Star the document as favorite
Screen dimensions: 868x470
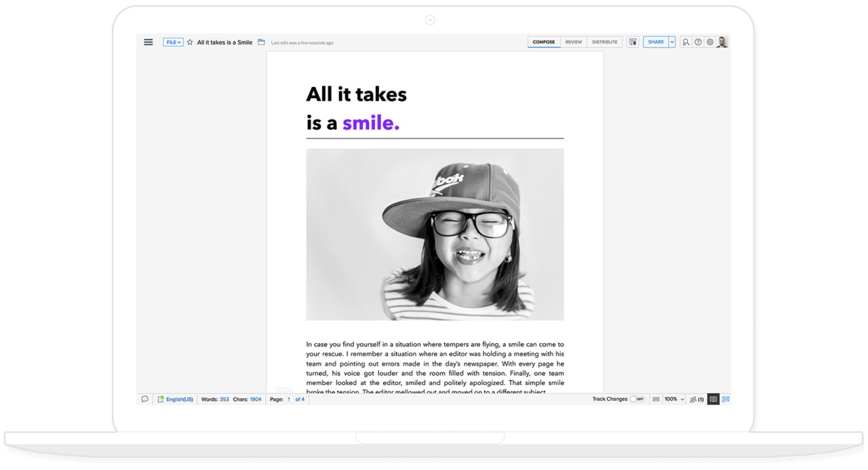pos(190,42)
